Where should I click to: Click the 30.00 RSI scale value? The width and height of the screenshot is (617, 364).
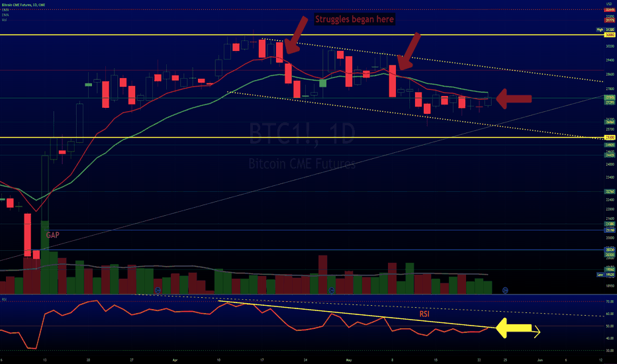click(610, 350)
